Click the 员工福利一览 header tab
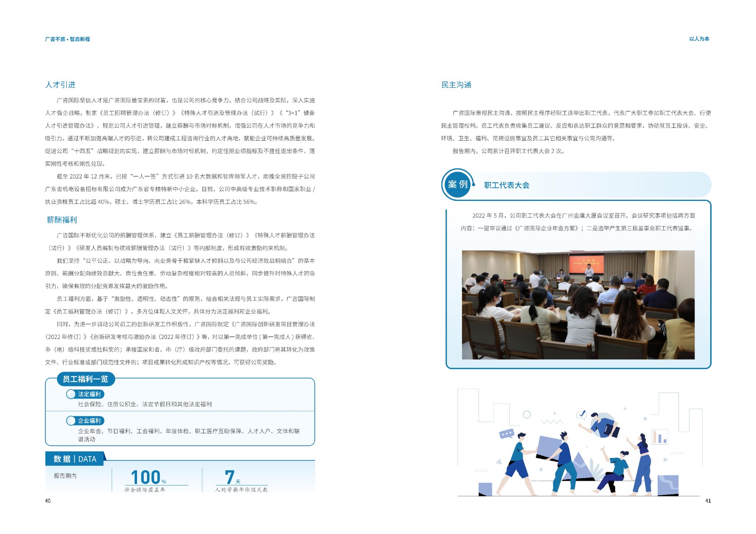 coord(86,379)
